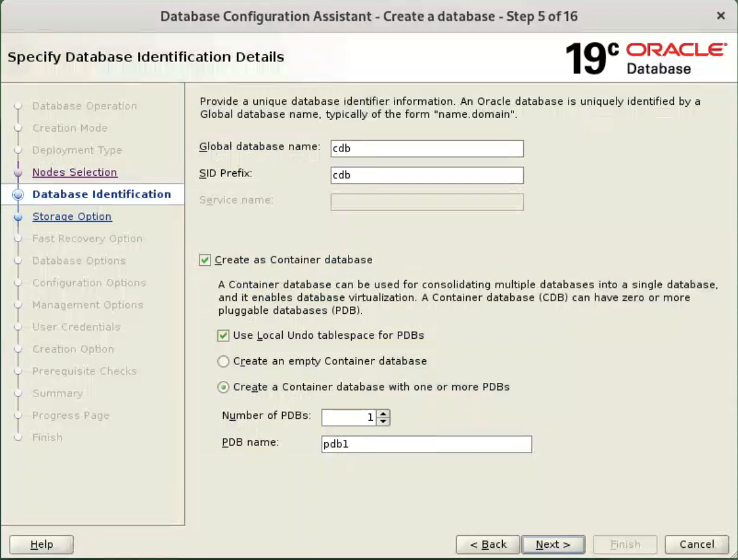Click the Global database name label
The height and width of the screenshot is (560, 738).
[260, 147]
